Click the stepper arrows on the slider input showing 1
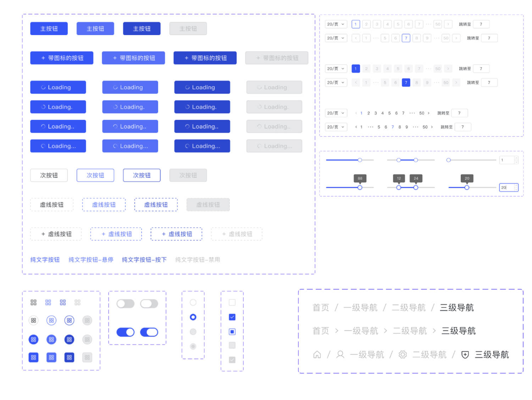The image size is (532, 400). coord(516,160)
